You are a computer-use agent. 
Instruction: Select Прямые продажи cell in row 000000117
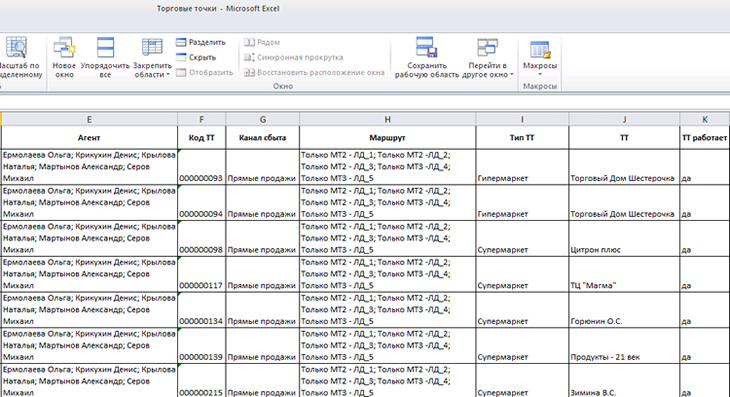(263, 274)
